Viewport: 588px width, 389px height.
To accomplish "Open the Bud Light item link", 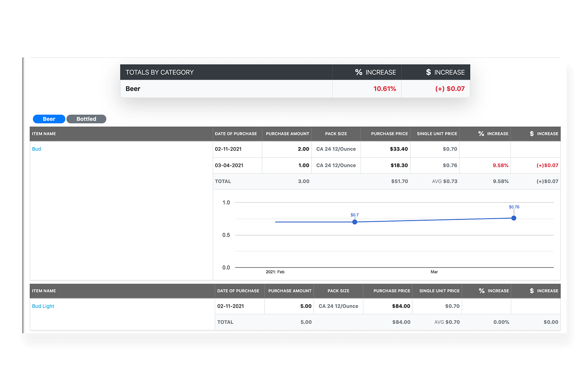I will tap(43, 306).
